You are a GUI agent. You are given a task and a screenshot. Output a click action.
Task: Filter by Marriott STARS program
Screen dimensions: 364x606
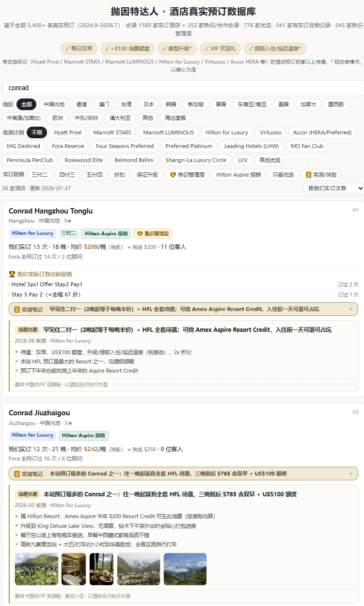click(112, 132)
